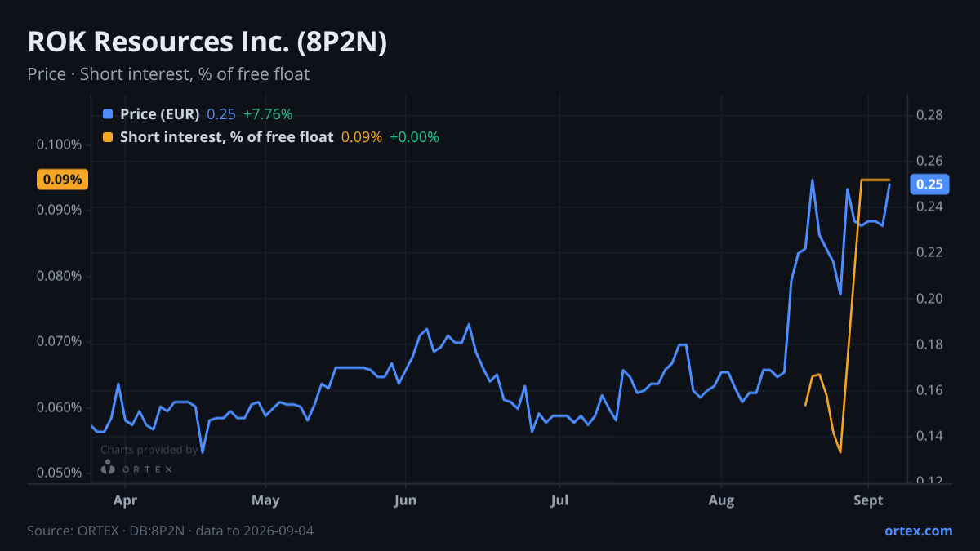Click the Short interest, % of free float legend label
This screenshot has width=980, height=551.
pyautogui.click(x=226, y=137)
